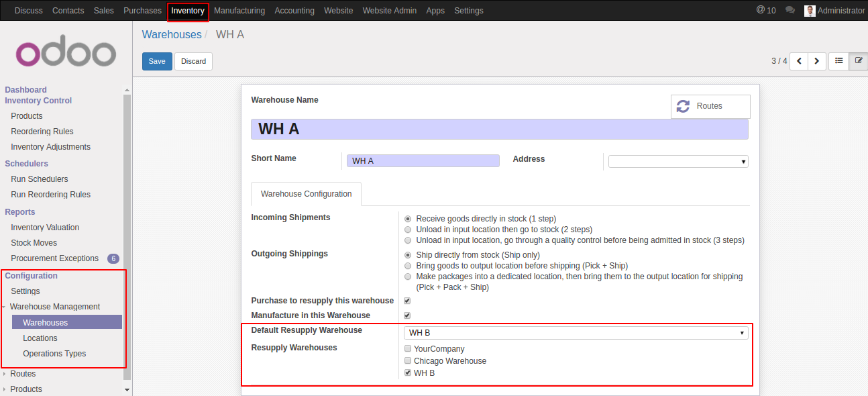Open Stock Moves report

pos(34,243)
